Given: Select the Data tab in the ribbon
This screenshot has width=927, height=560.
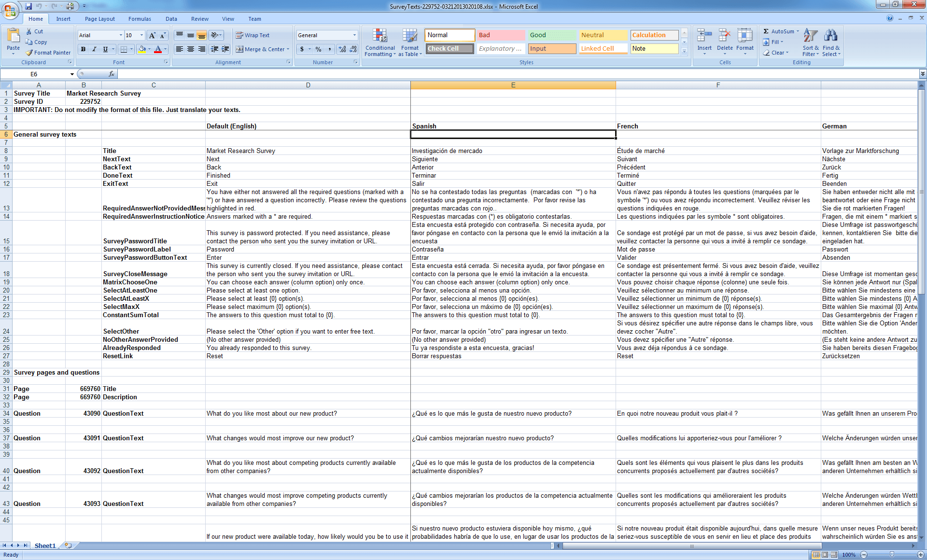Looking at the screenshot, I should (171, 18).
